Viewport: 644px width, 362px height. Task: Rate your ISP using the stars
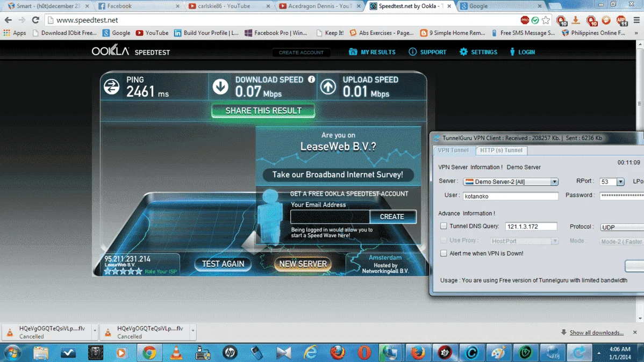pos(123,271)
